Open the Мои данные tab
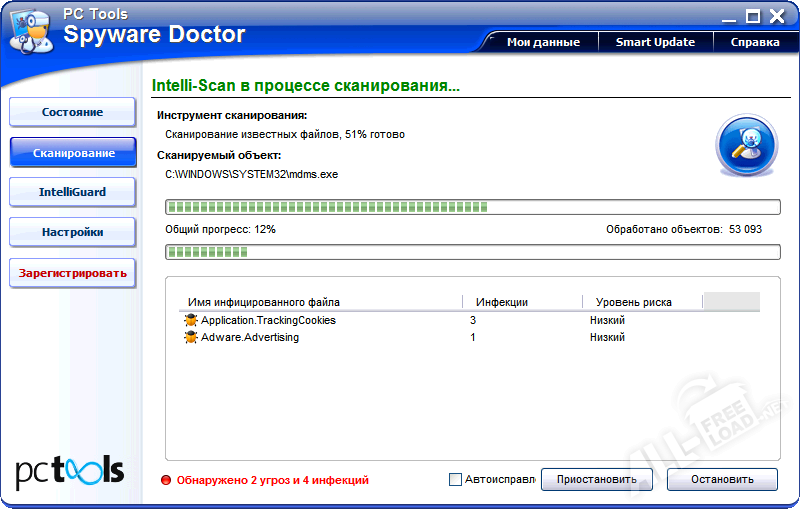 click(543, 42)
